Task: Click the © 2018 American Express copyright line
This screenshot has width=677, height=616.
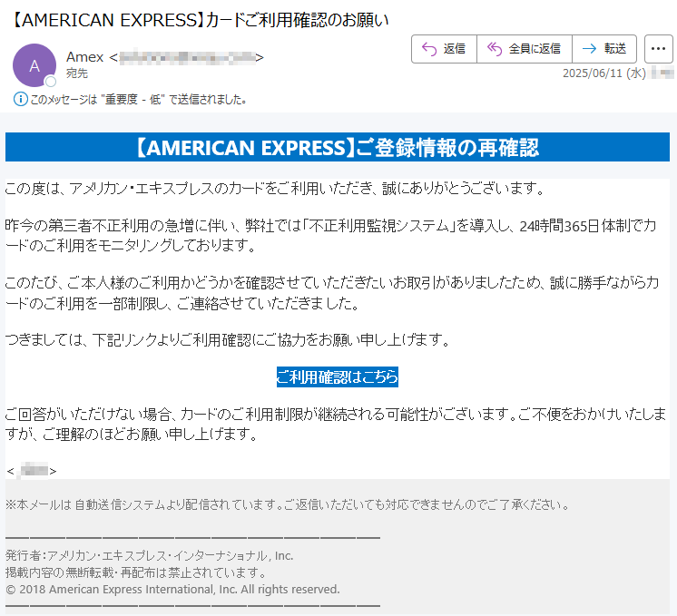Action: pos(172,589)
